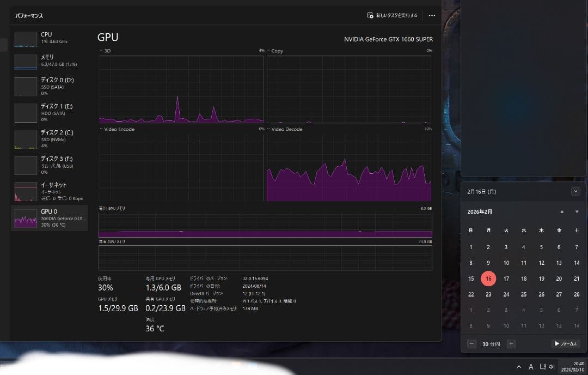Click the イーサネット mini graph thumbnail
588x375 pixels.
[26, 192]
